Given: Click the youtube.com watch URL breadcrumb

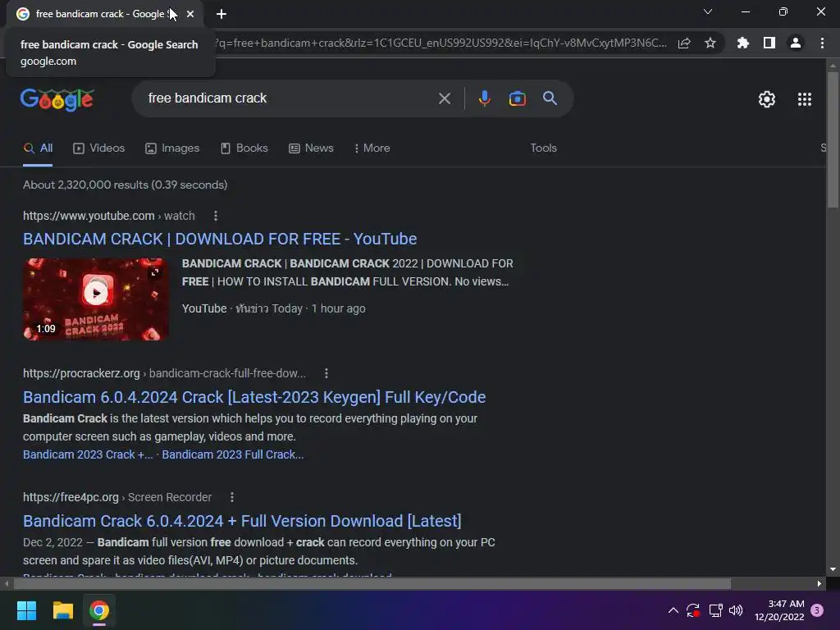Looking at the screenshot, I should [x=109, y=216].
